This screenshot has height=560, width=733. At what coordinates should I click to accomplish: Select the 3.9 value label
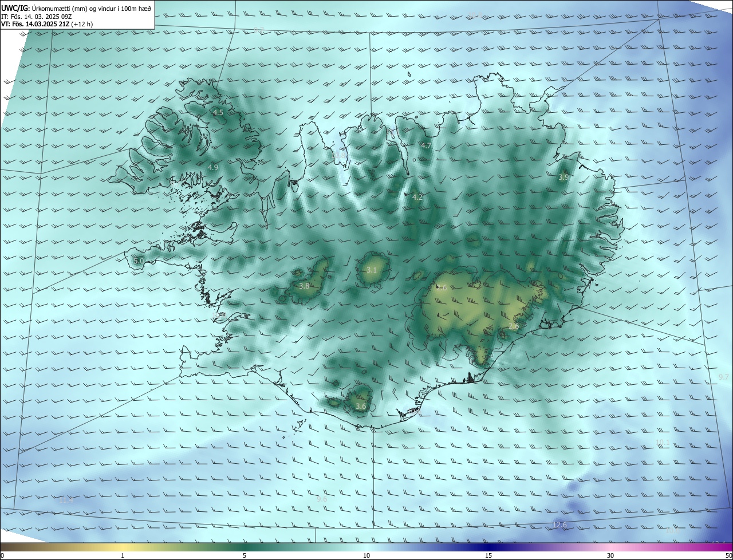563,178
